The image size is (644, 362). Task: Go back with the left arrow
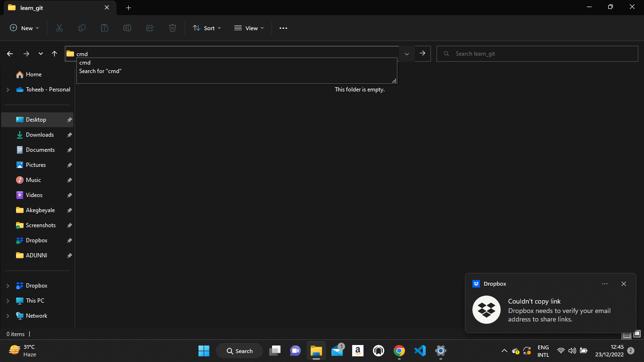10,54
